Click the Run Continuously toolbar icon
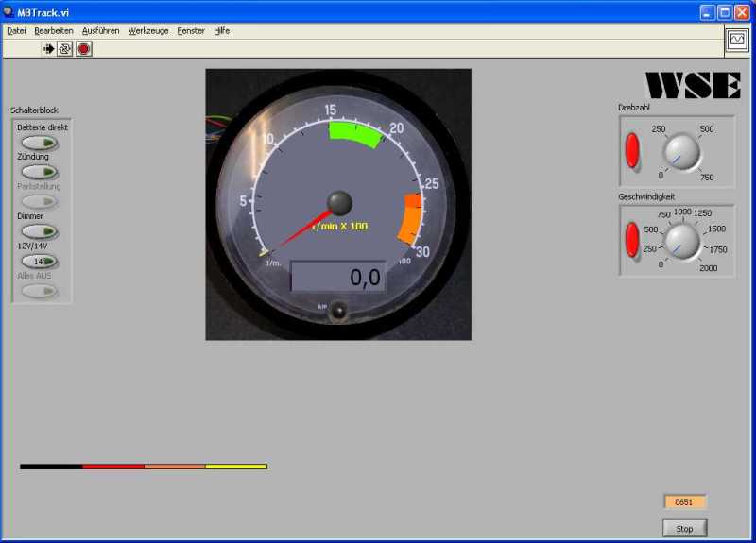Image resolution: width=756 pixels, height=543 pixels. point(65,49)
